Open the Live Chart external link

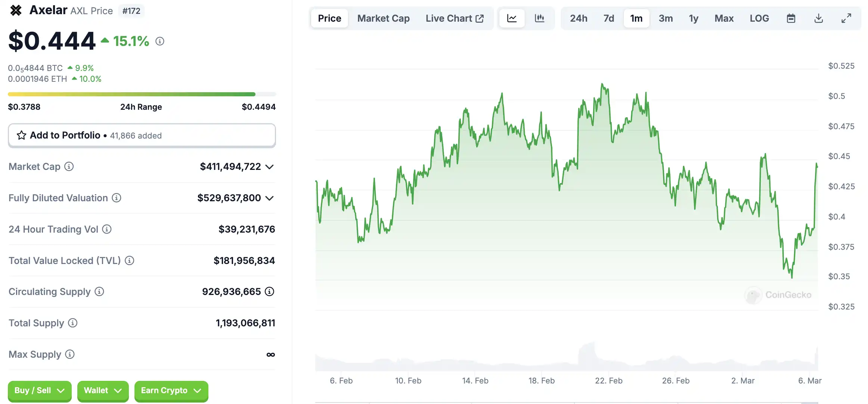(x=455, y=18)
